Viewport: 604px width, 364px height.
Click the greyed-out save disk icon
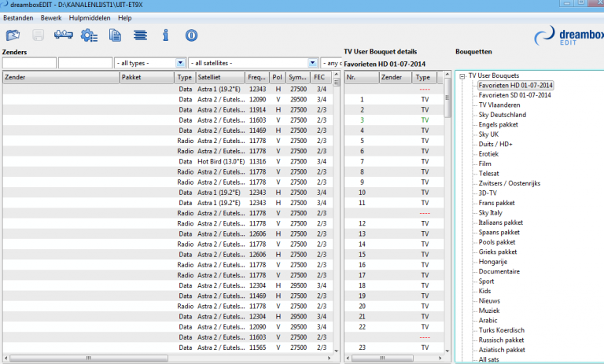(x=38, y=35)
